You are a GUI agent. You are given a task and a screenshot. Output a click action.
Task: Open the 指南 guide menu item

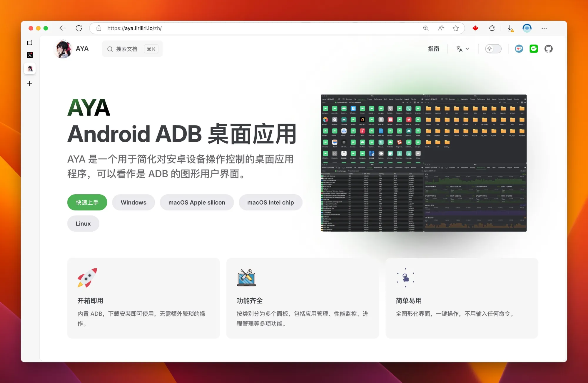click(x=433, y=49)
